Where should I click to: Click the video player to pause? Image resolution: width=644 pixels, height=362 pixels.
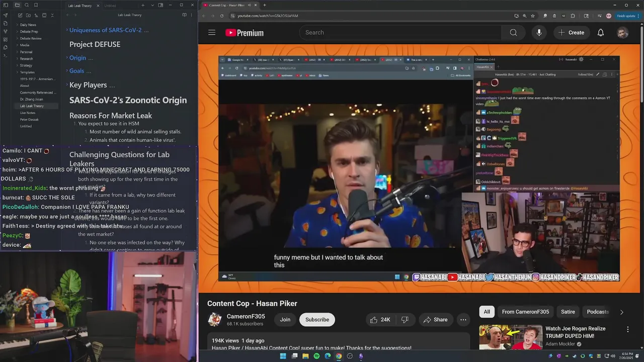(419, 168)
